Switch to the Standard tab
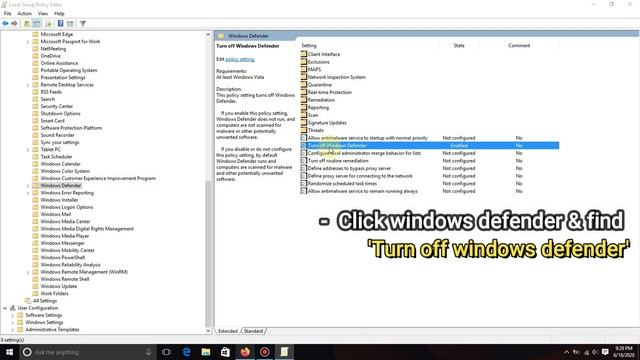This screenshot has height=360, width=640. [253, 331]
